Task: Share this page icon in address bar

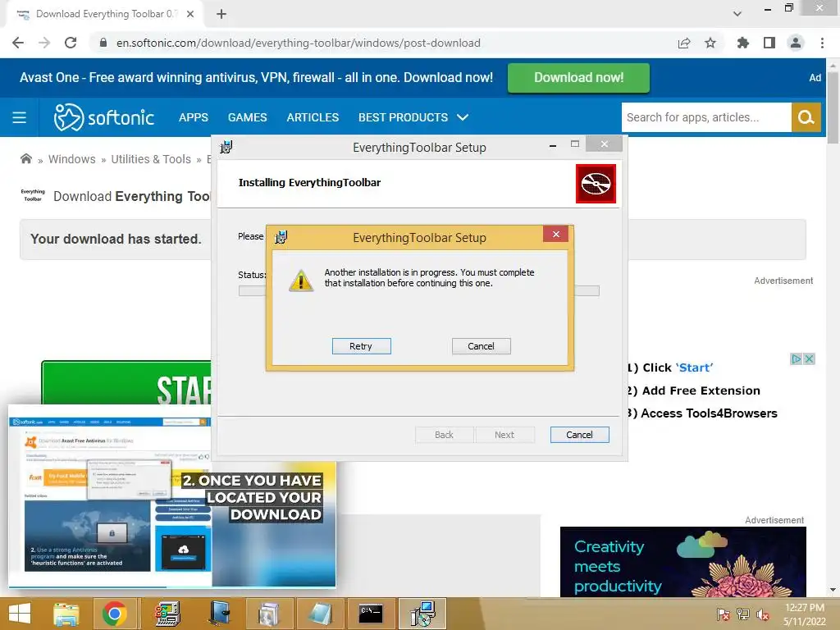Action: coord(684,43)
